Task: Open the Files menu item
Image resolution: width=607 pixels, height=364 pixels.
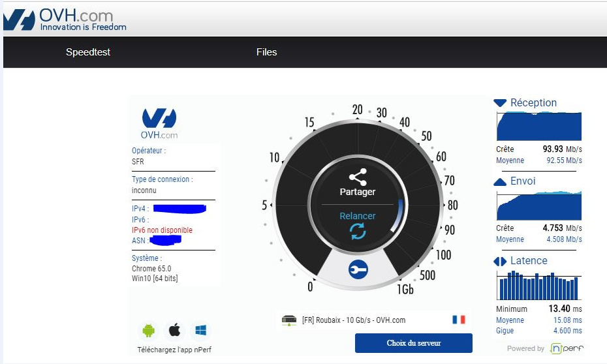Action: point(266,52)
